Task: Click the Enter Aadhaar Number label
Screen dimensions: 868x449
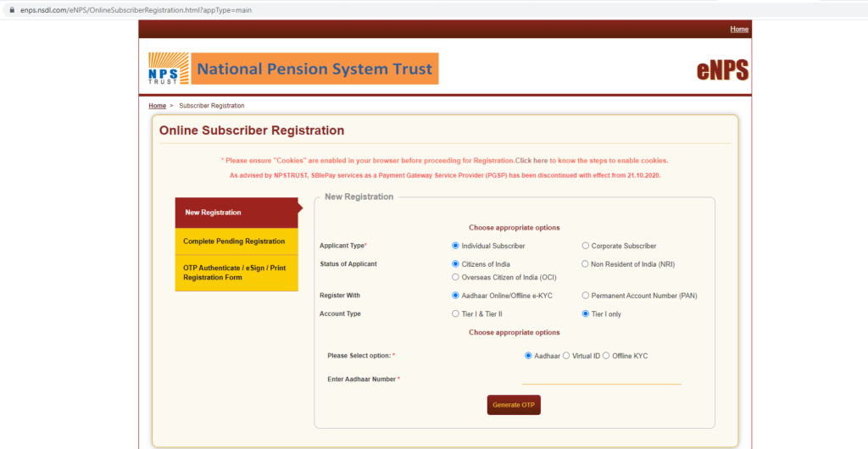Action: [363, 380]
